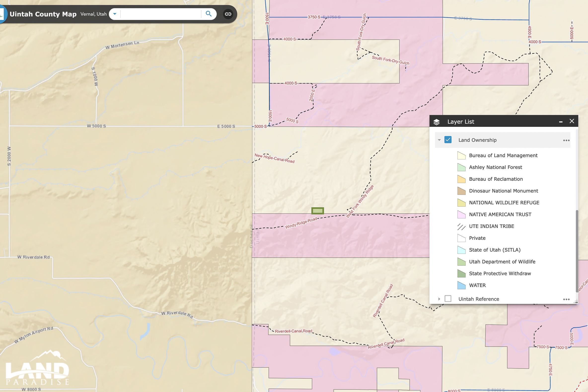This screenshot has width=588, height=392.
Task: Open Land Ownership options ellipsis menu
Action: coord(566,140)
